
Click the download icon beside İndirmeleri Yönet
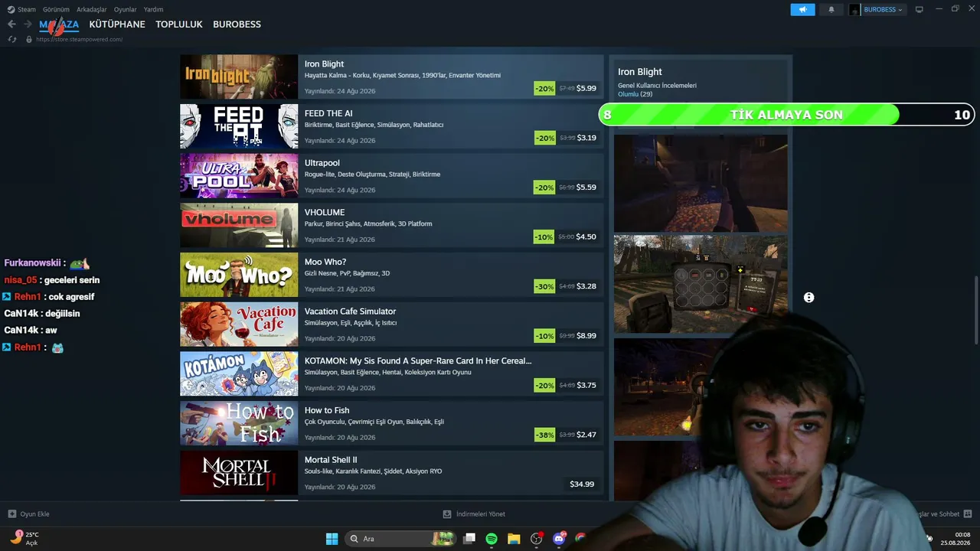(447, 514)
